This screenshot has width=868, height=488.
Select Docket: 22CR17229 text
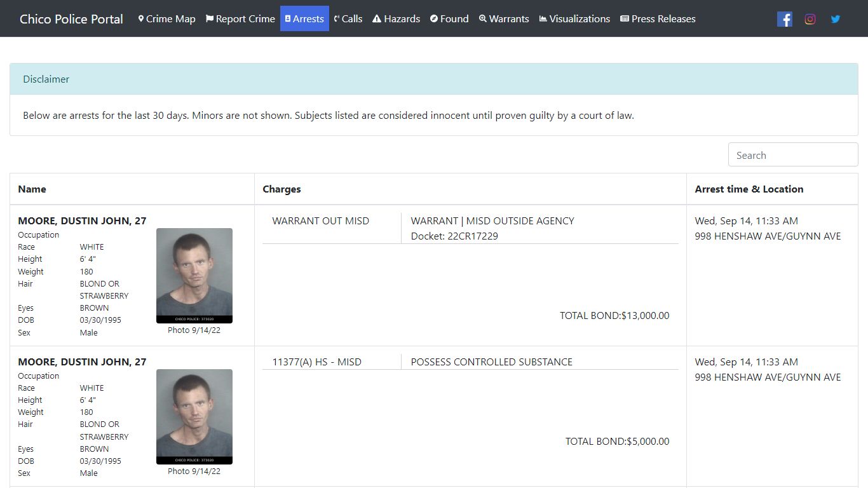click(454, 236)
